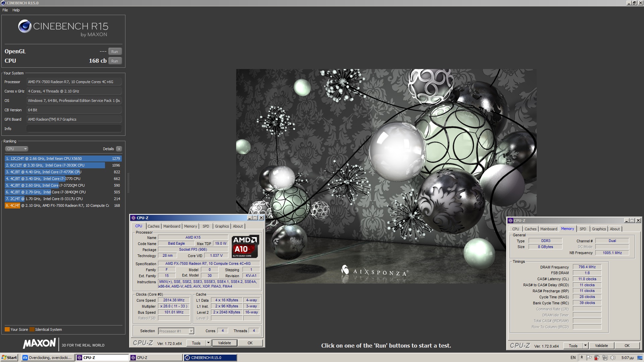Click Validate in left CPU-Z window
Image resolution: width=644 pixels, height=362 pixels.
pyautogui.click(x=224, y=343)
